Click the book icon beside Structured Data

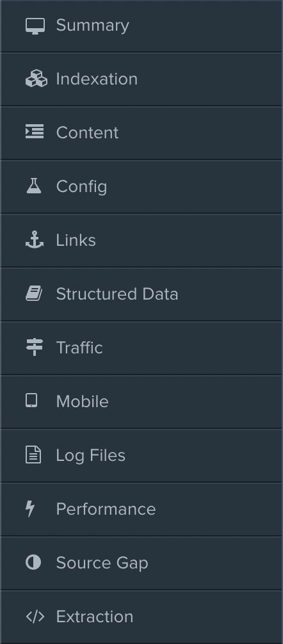coord(34,294)
